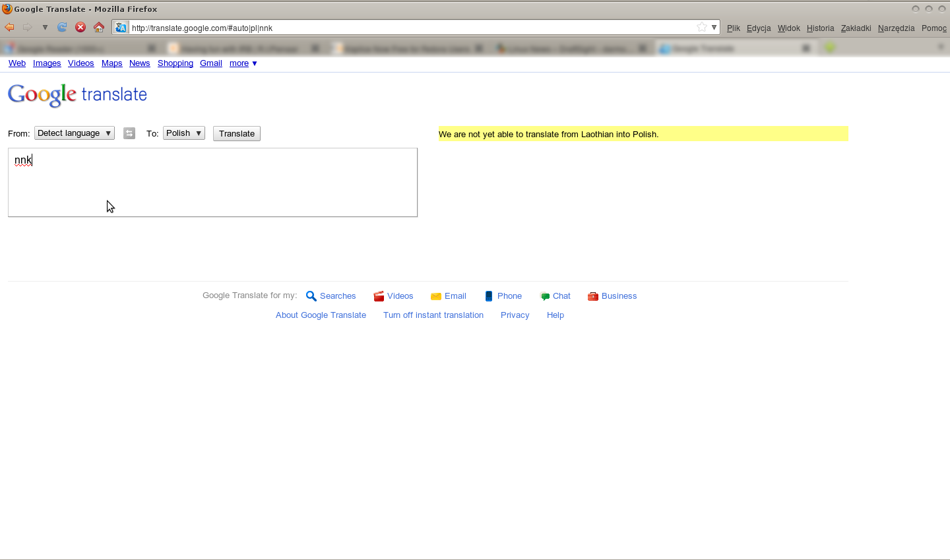Click the green Chat bubble icon

[x=545, y=296]
